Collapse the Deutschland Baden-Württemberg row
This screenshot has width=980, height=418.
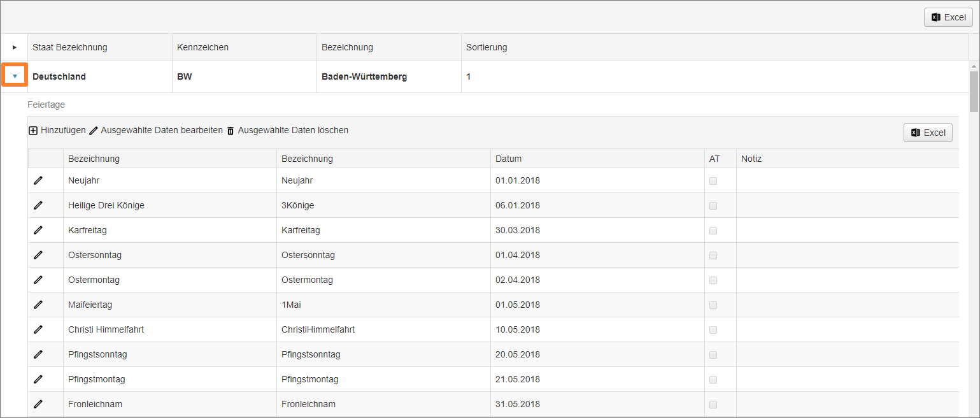coord(15,76)
